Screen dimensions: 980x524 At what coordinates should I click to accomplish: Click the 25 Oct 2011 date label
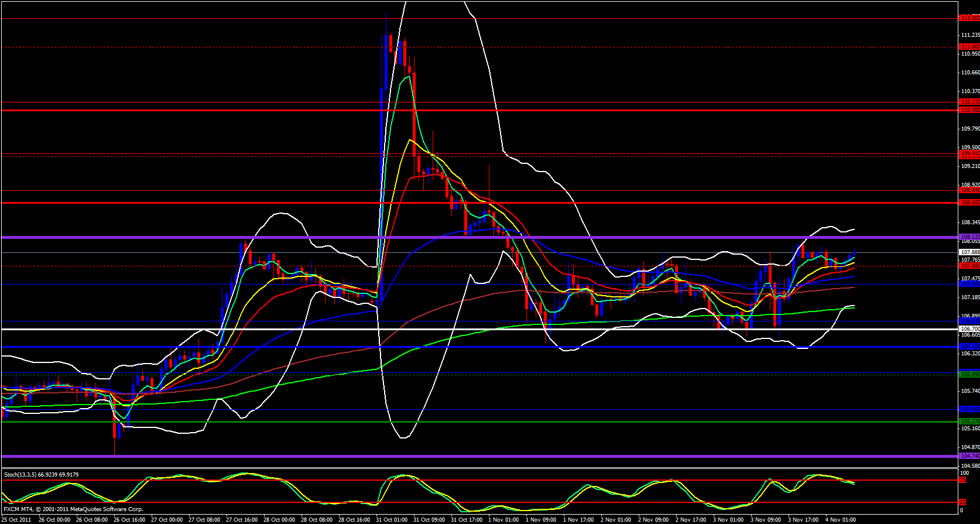point(16,520)
